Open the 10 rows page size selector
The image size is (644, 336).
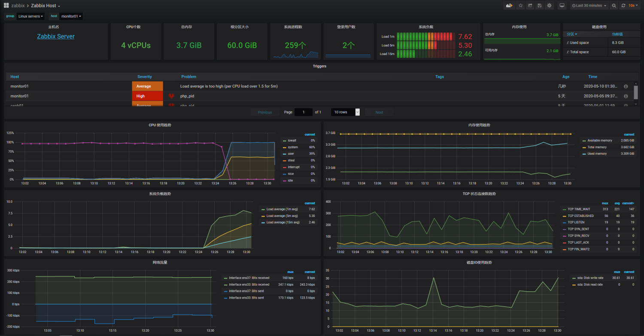click(x=346, y=112)
